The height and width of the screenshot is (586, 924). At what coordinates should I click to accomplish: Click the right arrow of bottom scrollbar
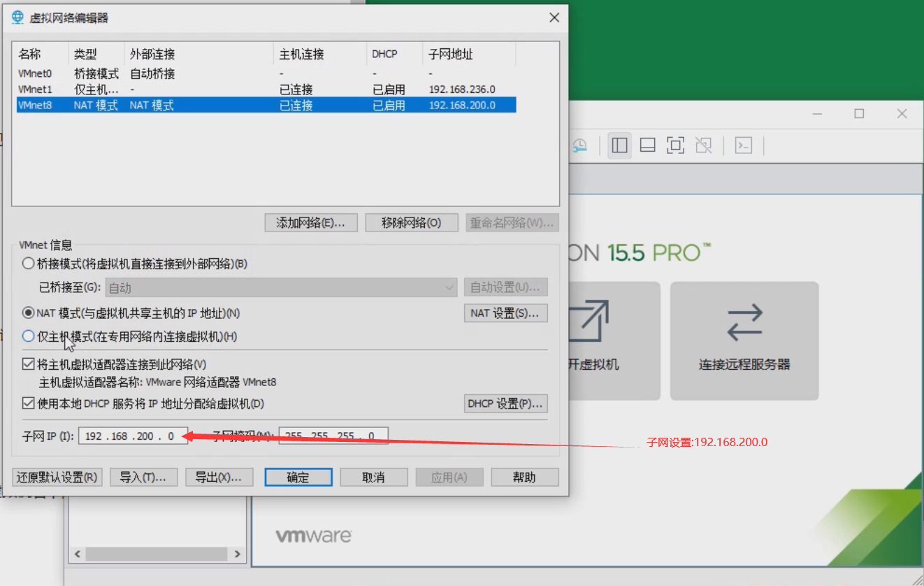236,553
